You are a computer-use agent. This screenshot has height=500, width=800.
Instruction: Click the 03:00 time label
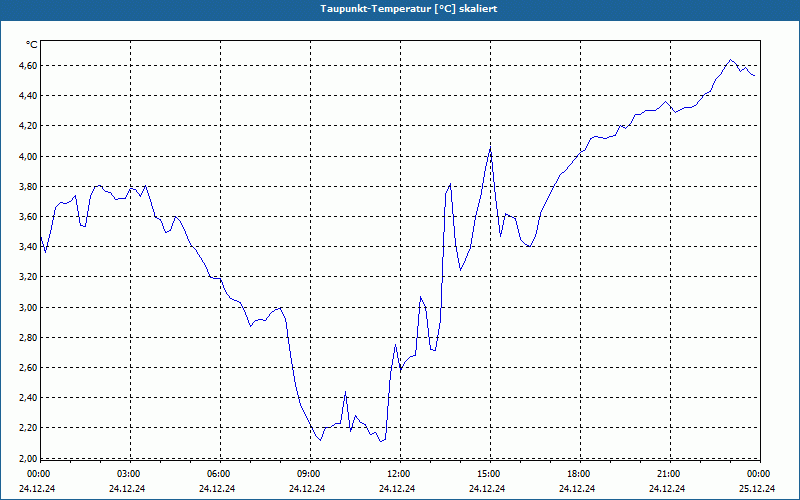click(130, 474)
